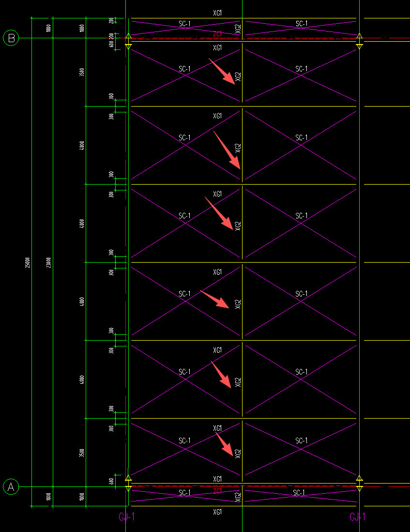Click right SC-1 label in strip above axis B
The image size is (410, 532).
pyautogui.click(x=302, y=23)
